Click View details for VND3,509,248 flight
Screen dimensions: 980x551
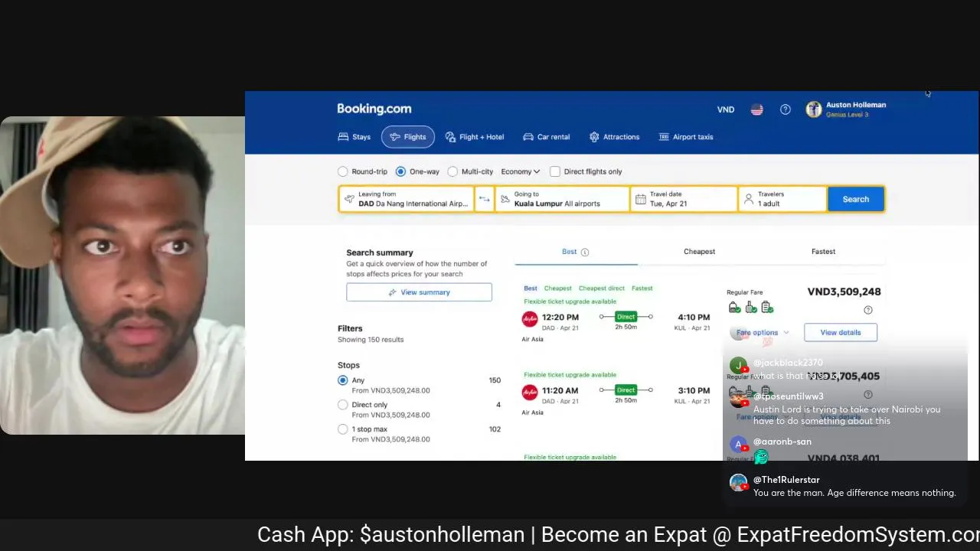coord(841,332)
